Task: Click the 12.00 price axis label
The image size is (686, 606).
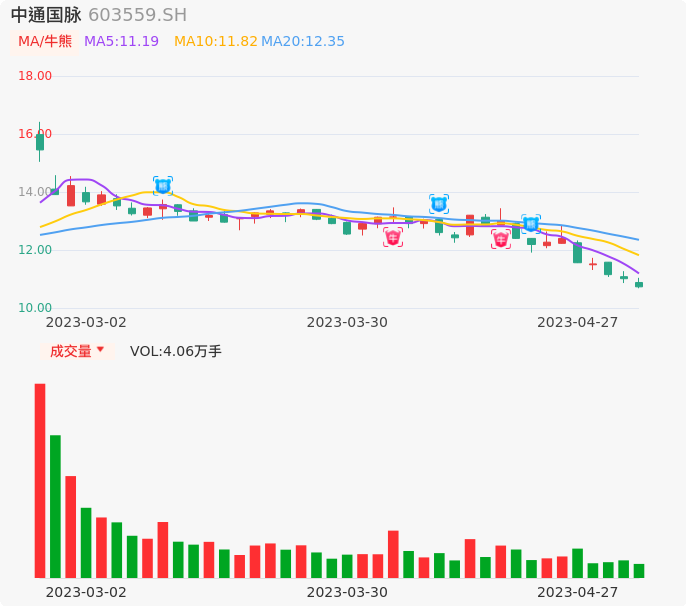Action: pos(35,250)
